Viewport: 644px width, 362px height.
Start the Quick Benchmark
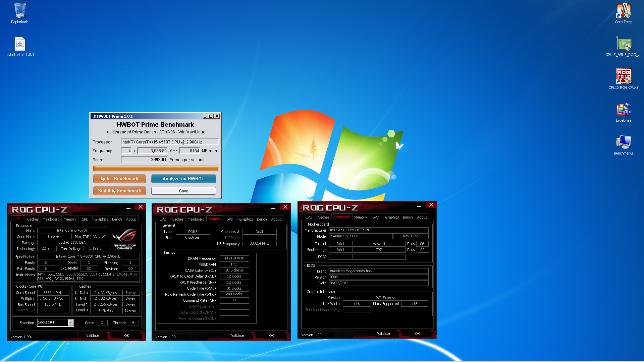[119, 179]
